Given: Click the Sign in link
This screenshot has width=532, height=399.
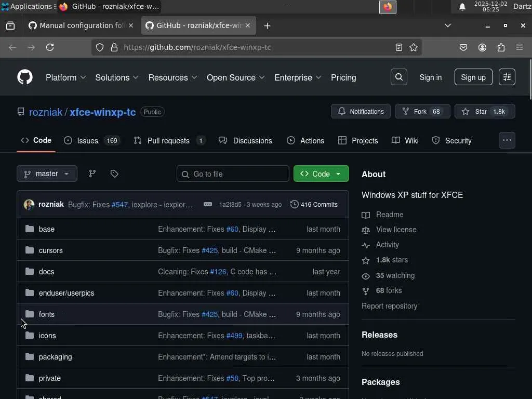Looking at the screenshot, I should click(431, 77).
